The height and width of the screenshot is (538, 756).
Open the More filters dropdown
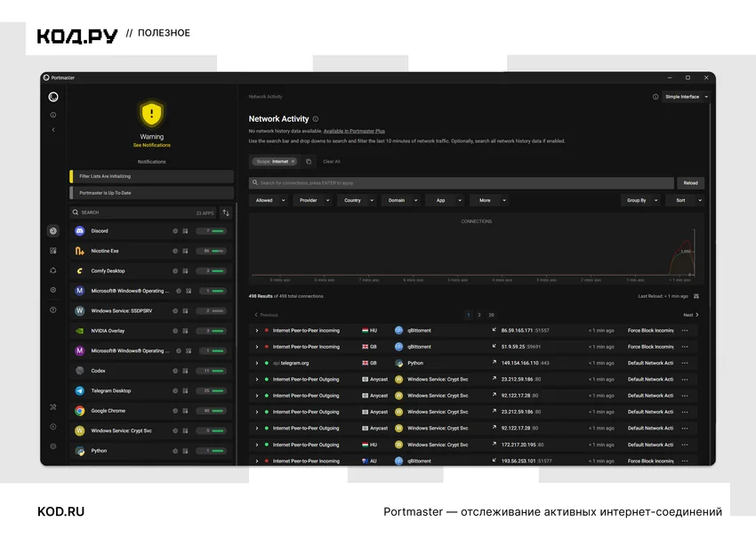click(489, 201)
